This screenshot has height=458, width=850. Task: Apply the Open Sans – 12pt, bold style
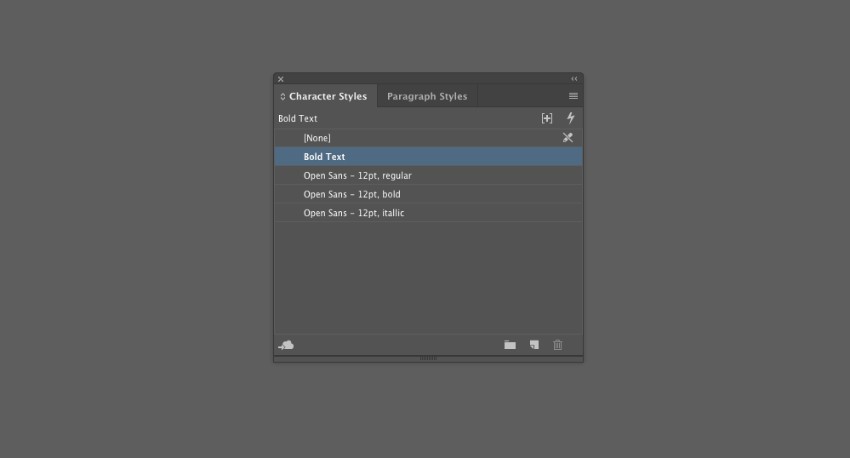[428, 194]
